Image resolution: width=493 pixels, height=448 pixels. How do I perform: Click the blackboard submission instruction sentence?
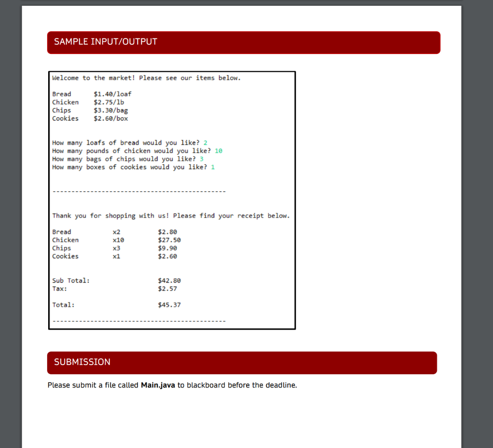click(x=172, y=385)
